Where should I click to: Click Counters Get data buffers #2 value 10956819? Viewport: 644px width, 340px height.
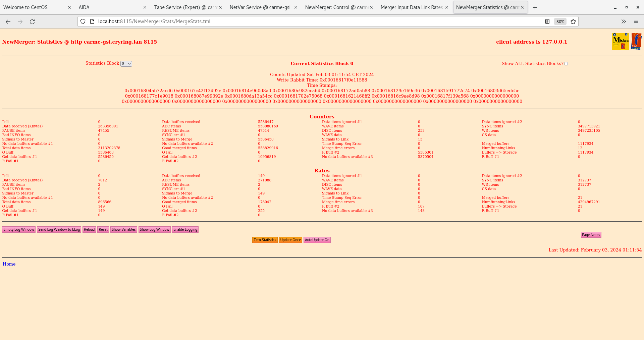[x=267, y=157]
